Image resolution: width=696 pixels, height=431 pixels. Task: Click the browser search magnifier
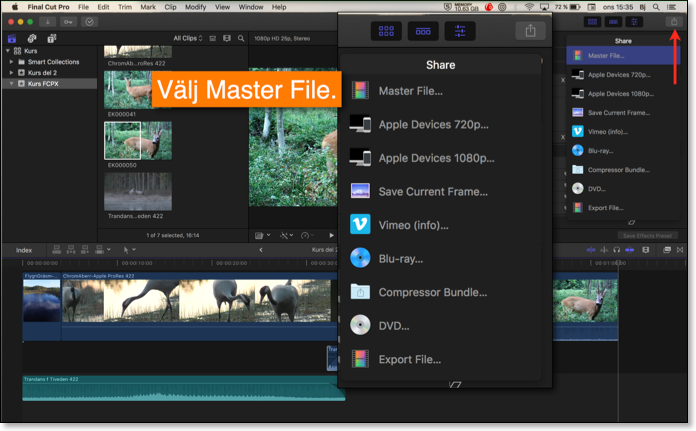point(241,39)
